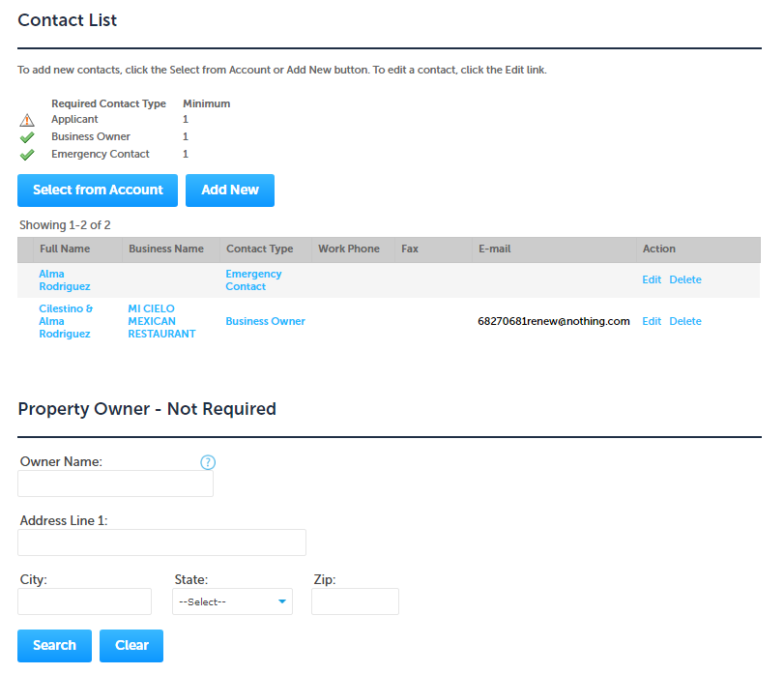Edit the Alma Rodriguez emergency contact

pyautogui.click(x=652, y=279)
